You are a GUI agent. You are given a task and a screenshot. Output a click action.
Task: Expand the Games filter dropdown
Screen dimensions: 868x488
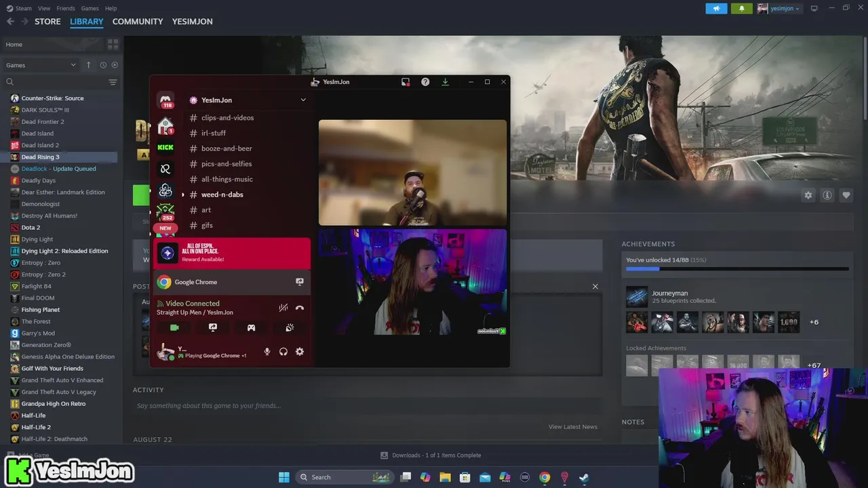click(41, 65)
